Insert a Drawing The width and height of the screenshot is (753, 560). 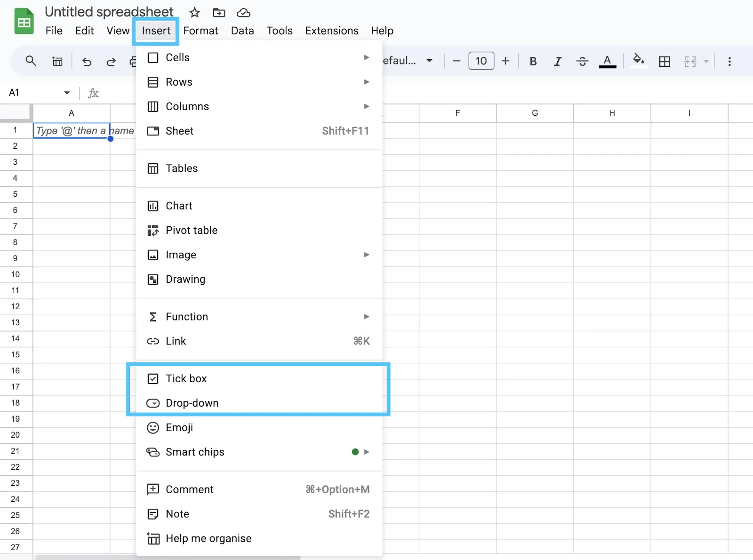tap(259, 279)
